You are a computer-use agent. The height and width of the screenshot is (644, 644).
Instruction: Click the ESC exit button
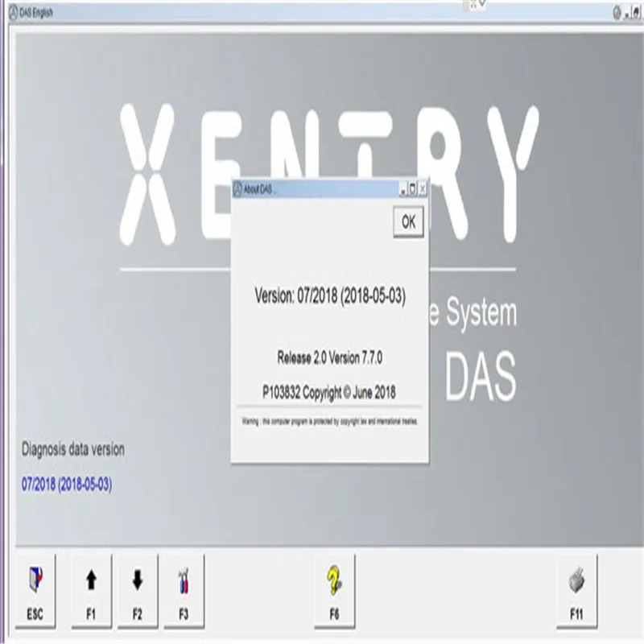tap(35, 592)
